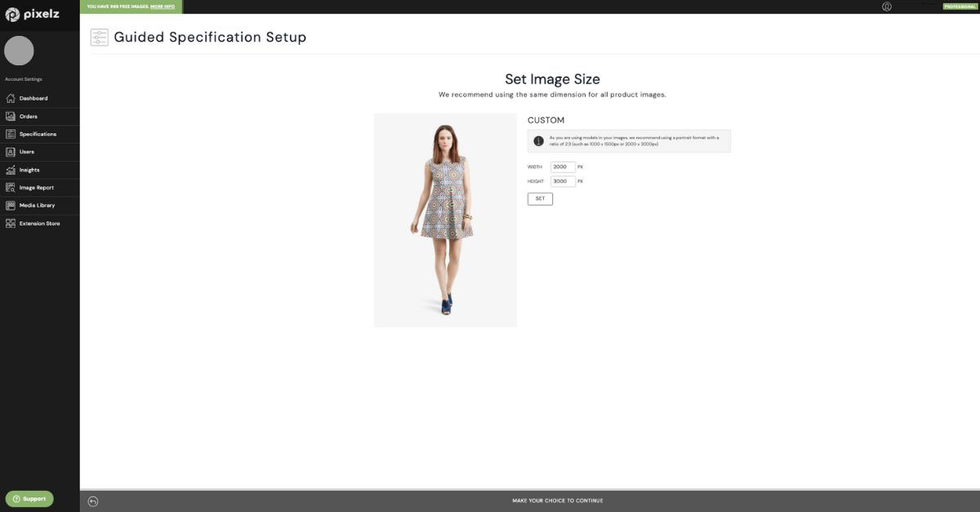The height and width of the screenshot is (512, 980).
Task: Open the Users section icon
Action: pyautogui.click(x=11, y=152)
